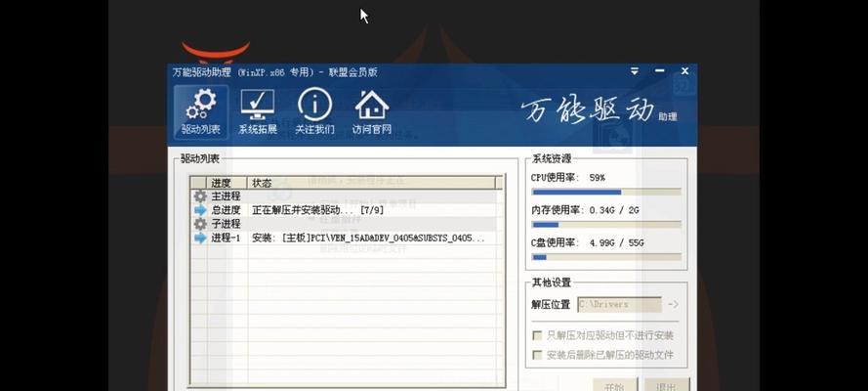868x391 pixels.
Task: Open the 驱动列表 gear icon tab
Action: click(x=200, y=111)
